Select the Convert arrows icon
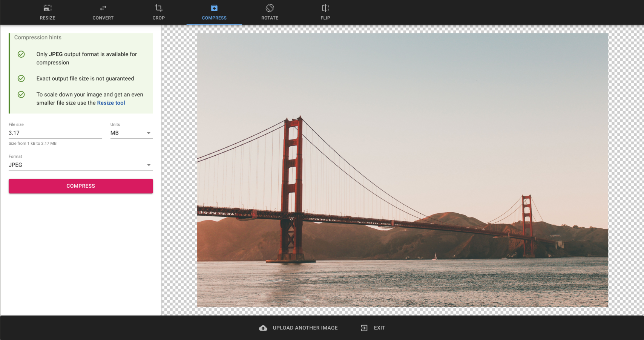The image size is (644, 340). (x=103, y=8)
